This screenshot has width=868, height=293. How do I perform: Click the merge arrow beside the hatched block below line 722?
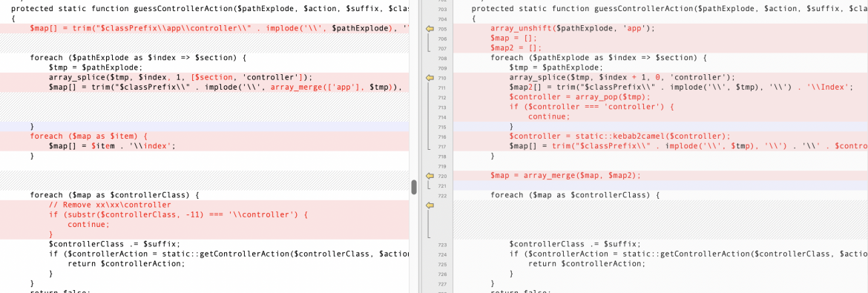coord(429,205)
